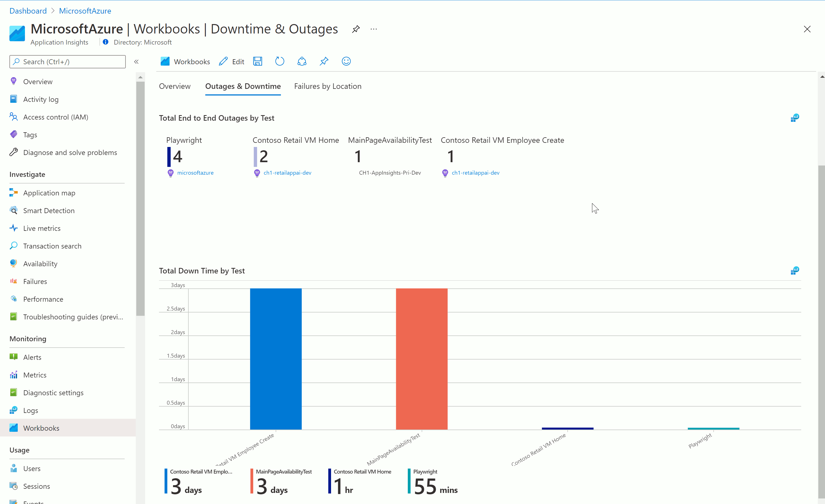The width and height of the screenshot is (825, 504).
Task: Click the main content scrollbar up arrow
Action: (822, 77)
